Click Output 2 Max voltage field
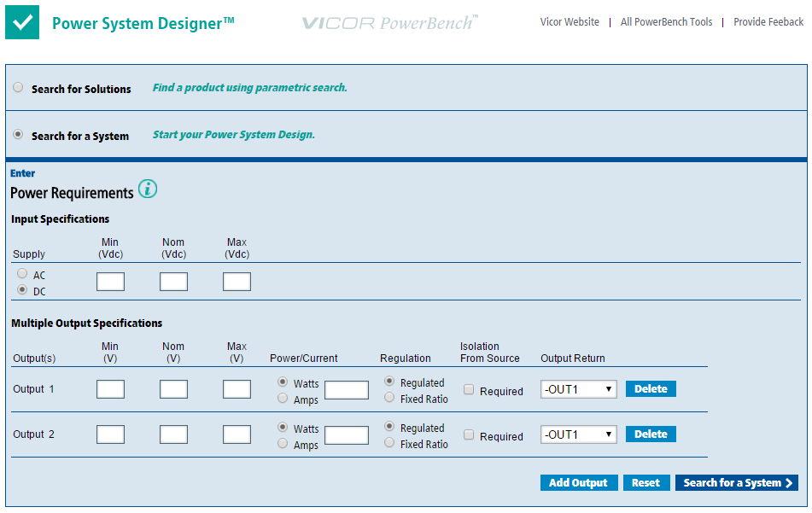Image resolution: width=812 pixels, height=513 pixels. pyautogui.click(x=237, y=434)
